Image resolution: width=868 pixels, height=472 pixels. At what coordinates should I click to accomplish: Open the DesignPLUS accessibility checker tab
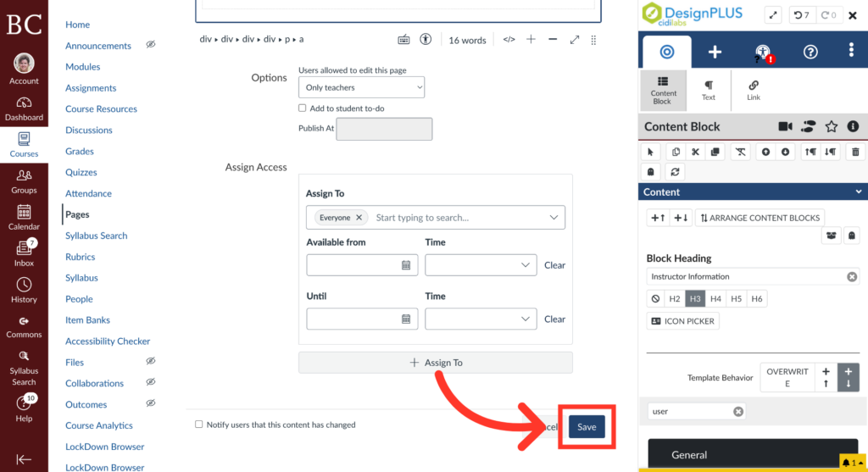coord(764,53)
